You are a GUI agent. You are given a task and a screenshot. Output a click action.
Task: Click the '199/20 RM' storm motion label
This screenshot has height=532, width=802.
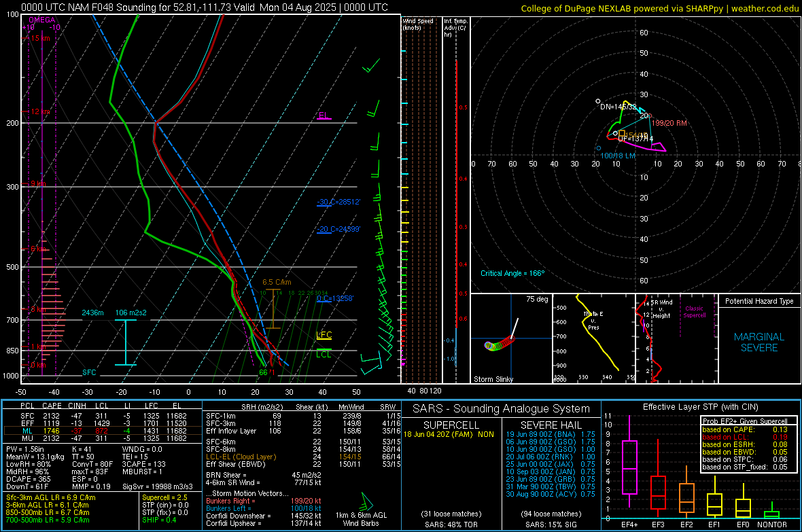tap(669, 123)
